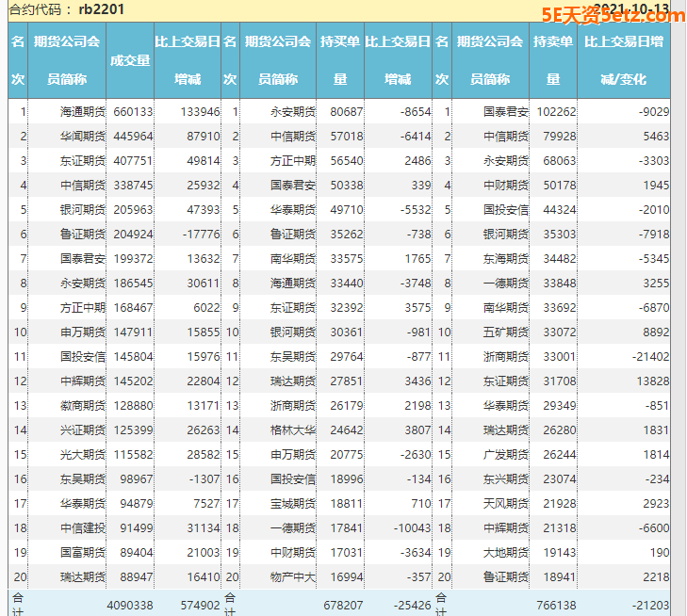Viewport: 687px width, 616px height.
Task: Click volume value 445964
Action: coord(133,137)
